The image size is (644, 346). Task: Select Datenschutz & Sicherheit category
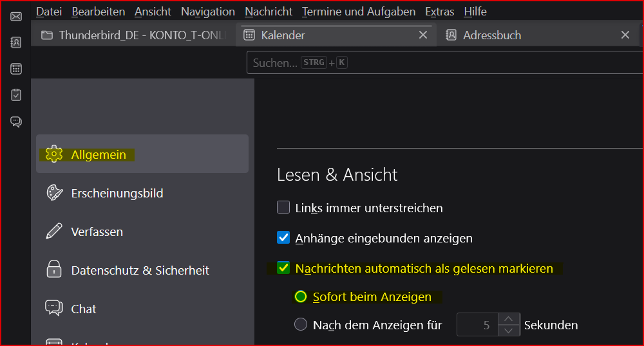pos(142,269)
